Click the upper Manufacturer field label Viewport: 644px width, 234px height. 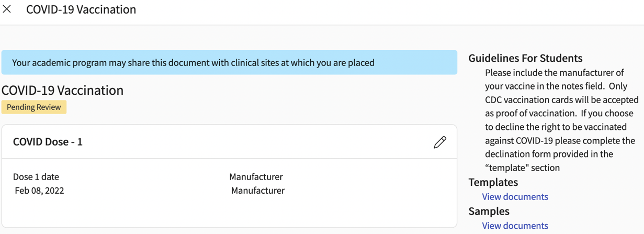pyautogui.click(x=256, y=177)
